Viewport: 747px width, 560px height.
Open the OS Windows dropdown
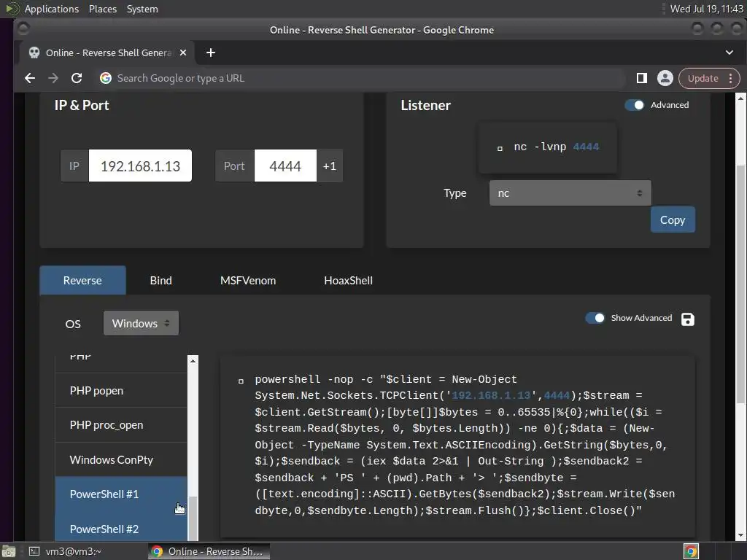pos(141,323)
